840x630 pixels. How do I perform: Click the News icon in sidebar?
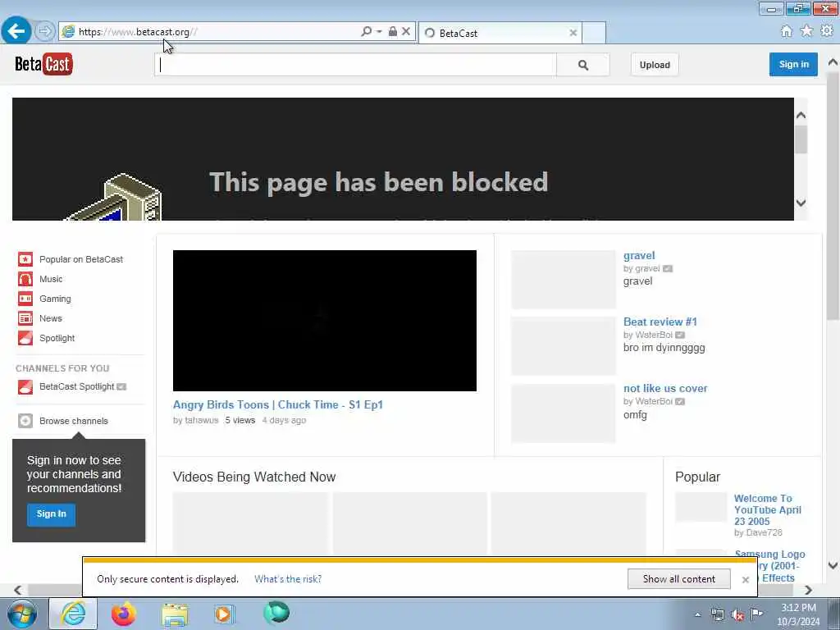click(25, 319)
